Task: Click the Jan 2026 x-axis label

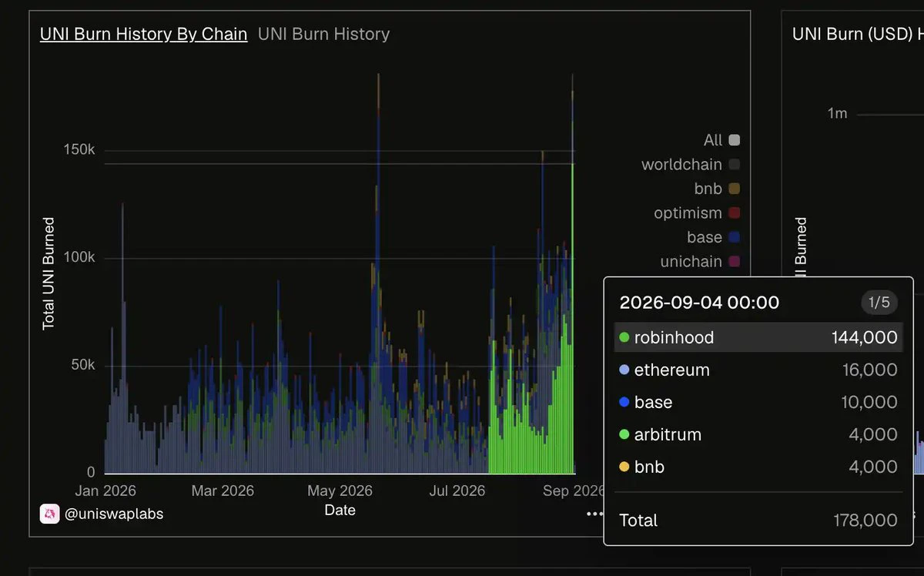Action: 105,491
